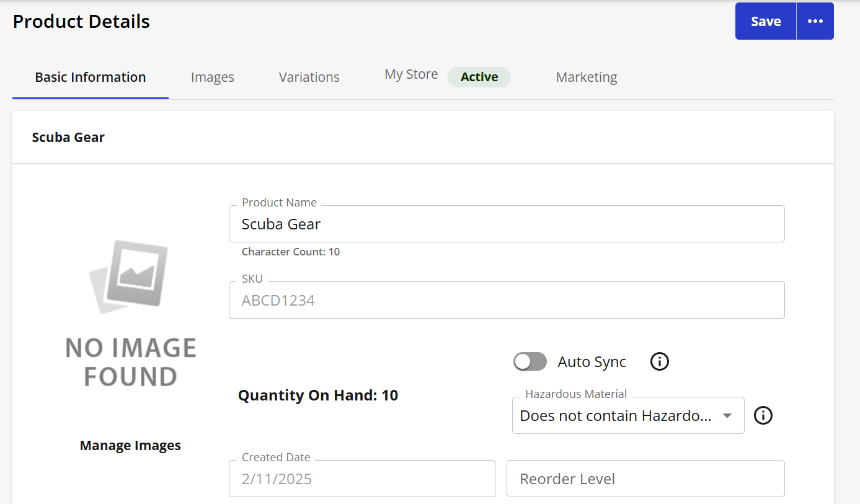
Task: Toggle the Auto Sync switch
Action: click(530, 361)
